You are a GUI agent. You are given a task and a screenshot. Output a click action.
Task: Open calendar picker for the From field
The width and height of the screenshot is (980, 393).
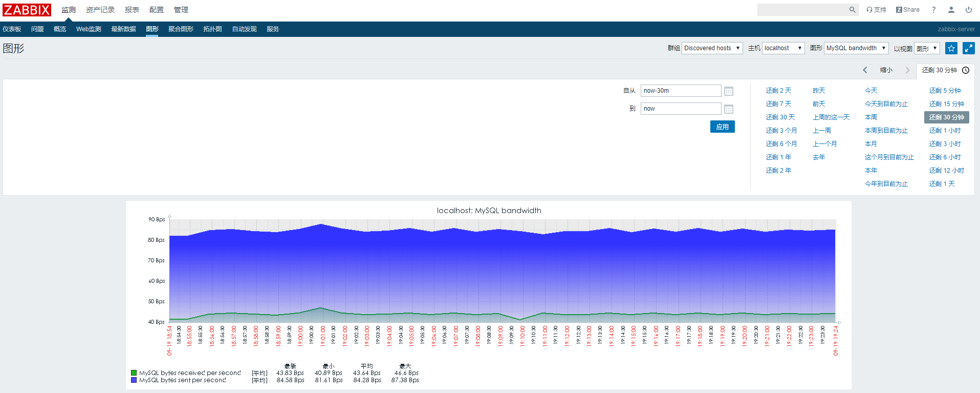click(x=729, y=91)
